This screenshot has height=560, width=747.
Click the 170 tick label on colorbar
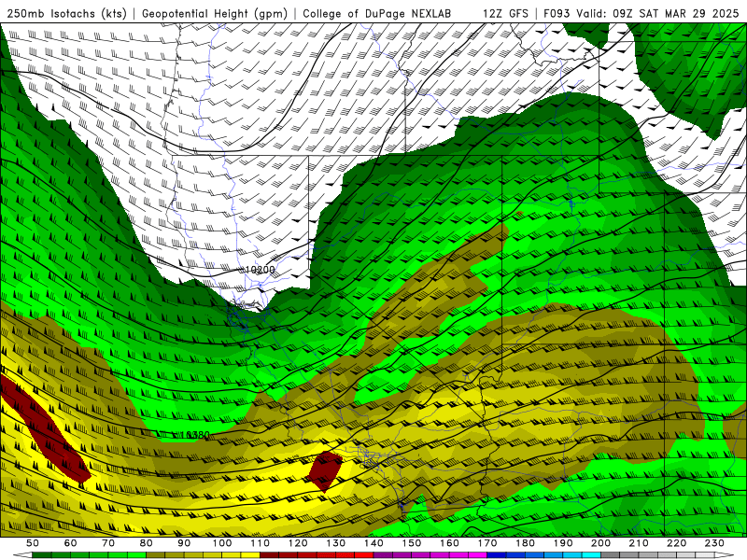(x=486, y=543)
